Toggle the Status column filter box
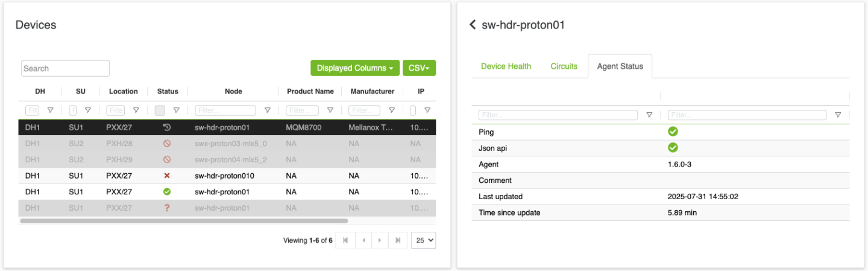The height and width of the screenshot is (271, 868). click(x=160, y=110)
